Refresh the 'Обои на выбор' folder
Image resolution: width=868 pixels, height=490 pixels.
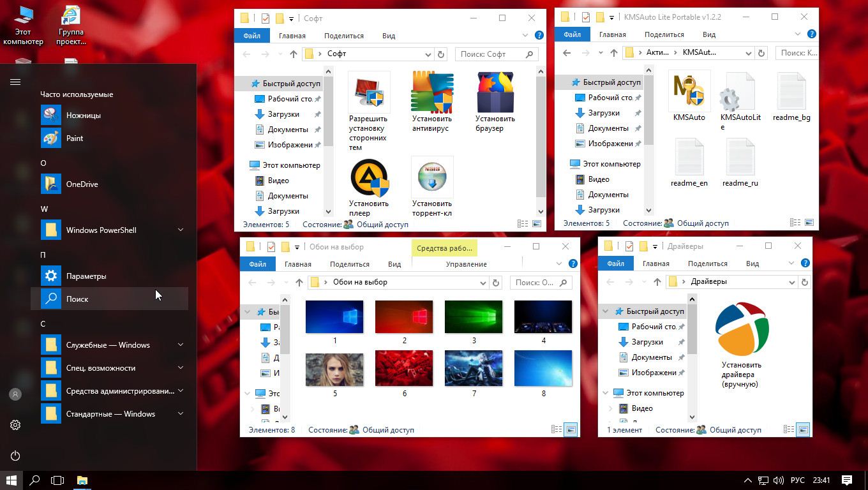click(x=495, y=282)
